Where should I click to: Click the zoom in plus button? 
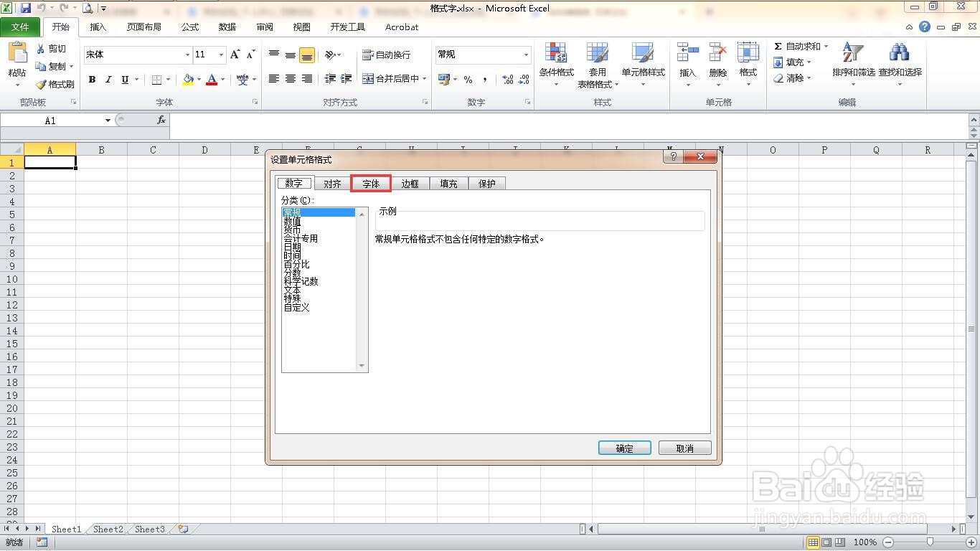point(970,542)
